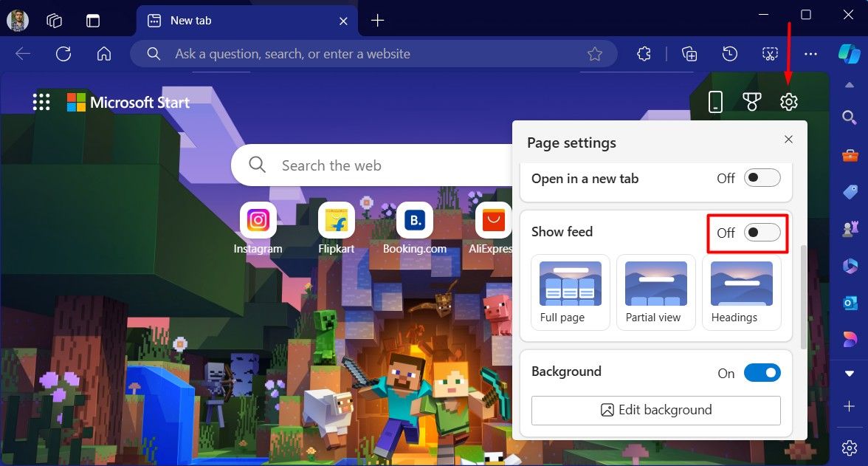Open browsing History icon

[729, 54]
